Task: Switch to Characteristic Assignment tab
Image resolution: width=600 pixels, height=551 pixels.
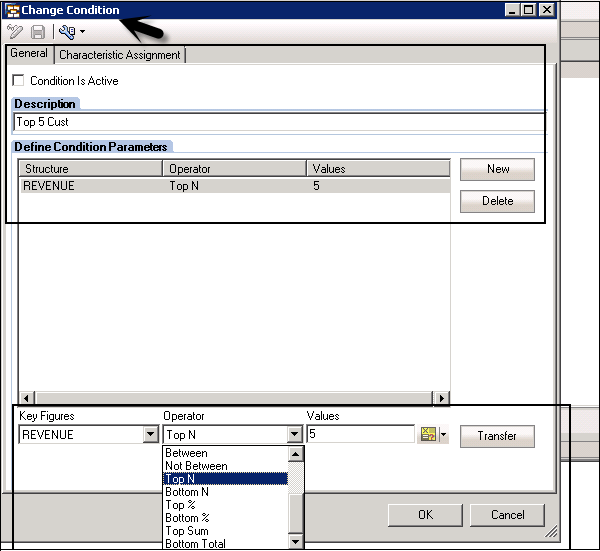Action: pos(119,55)
